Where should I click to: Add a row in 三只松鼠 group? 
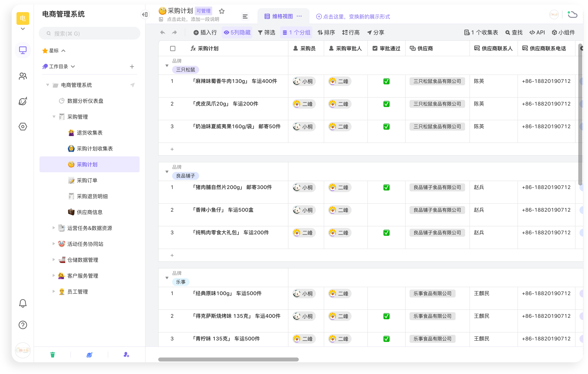[172, 149]
